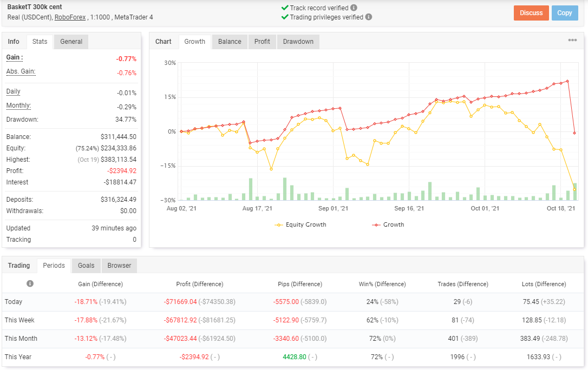Click Today's gain -18.71%
Screen dimensions: 588x370
tap(86, 302)
